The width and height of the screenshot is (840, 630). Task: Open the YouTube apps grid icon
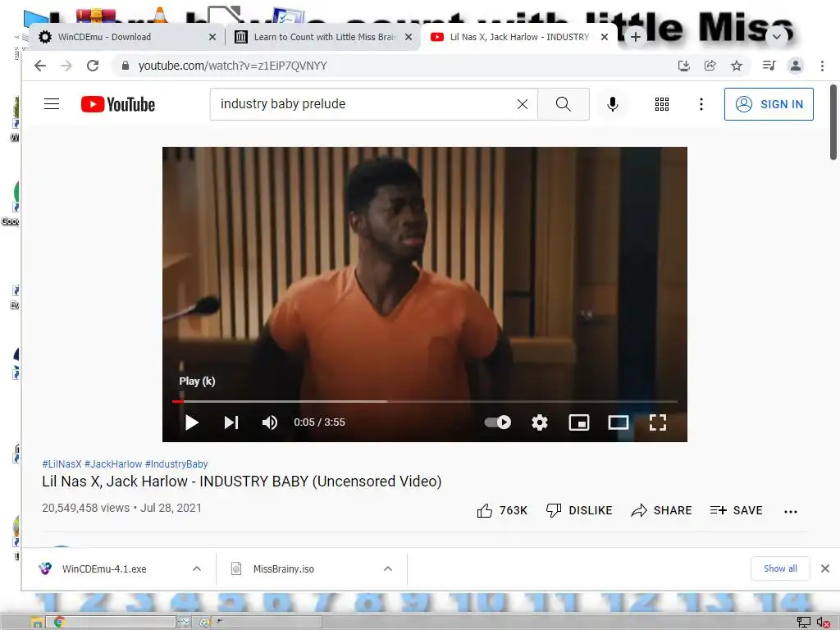click(x=662, y=104)
